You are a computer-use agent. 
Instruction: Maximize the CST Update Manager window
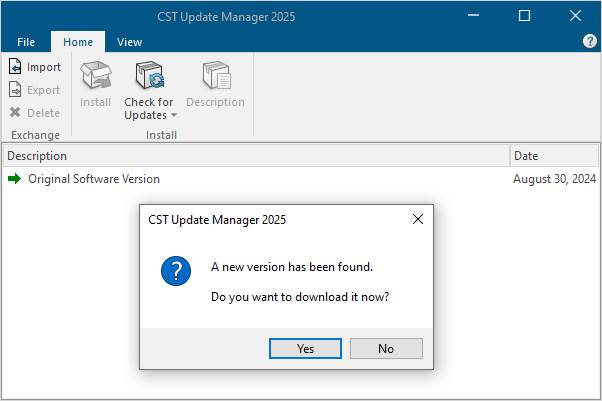[x=524, y=16]
